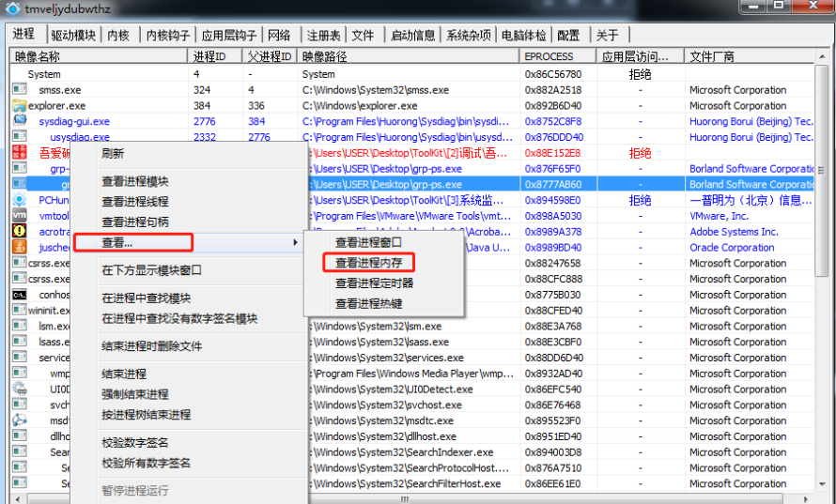This screenshot has width=836, height=504.
Task: Select 查看进程热键 in the submenu
Action: [x=384, y=304]
